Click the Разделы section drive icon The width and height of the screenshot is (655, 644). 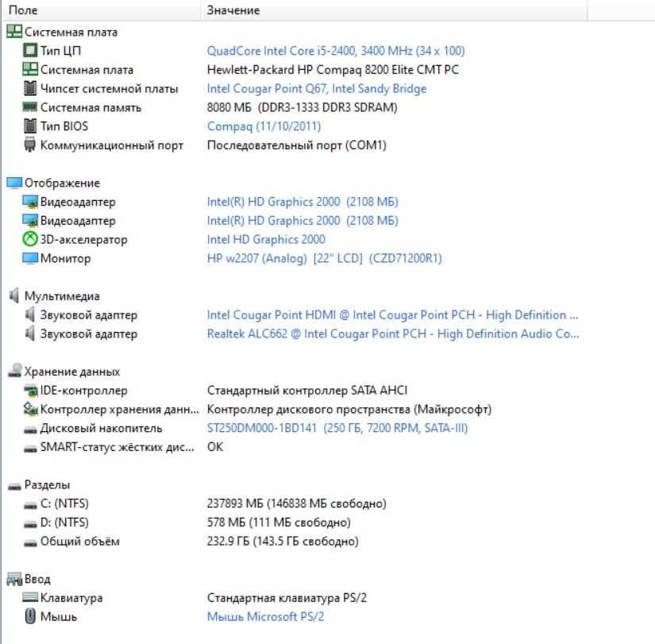14,486
